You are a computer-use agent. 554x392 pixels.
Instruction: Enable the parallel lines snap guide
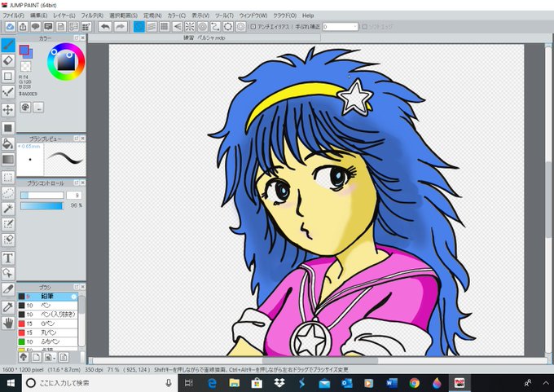(152, 27)
